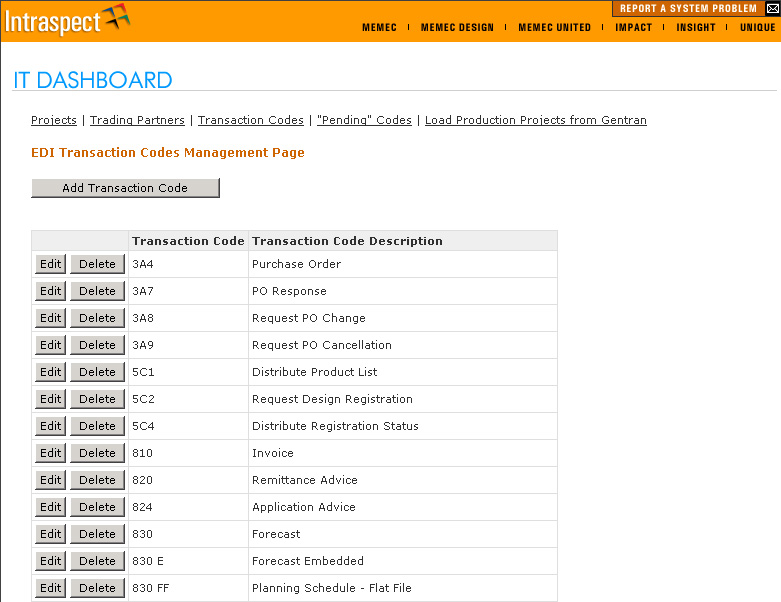Open MEMEC DESIGN navigation item

(457, 27)
